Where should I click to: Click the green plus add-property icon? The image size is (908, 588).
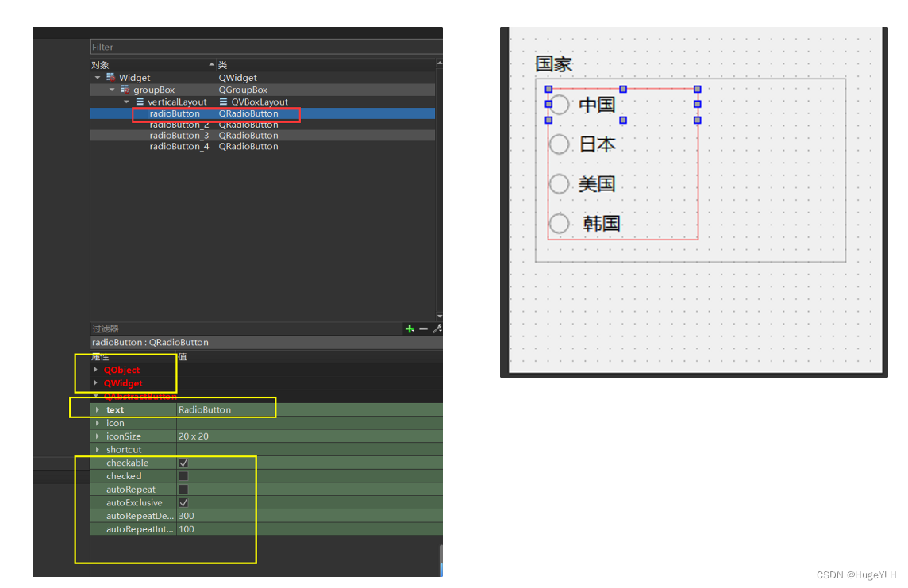coord(410,329)
